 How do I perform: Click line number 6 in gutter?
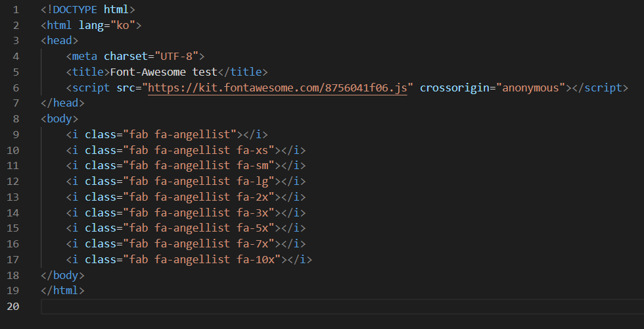tap(16, 88)
